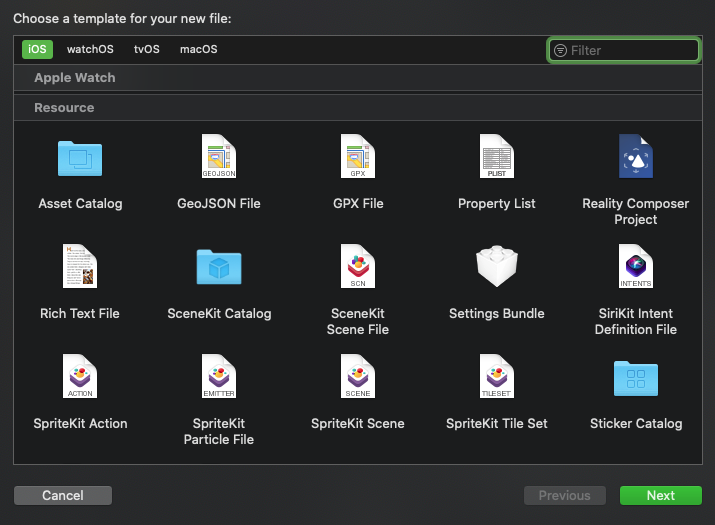Click the green Next button

tap(661, 495)
